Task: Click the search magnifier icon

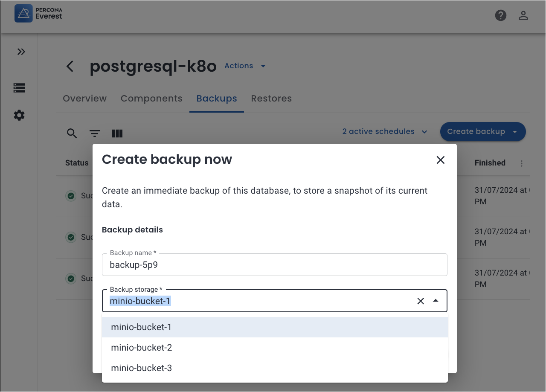Action: 72,134
